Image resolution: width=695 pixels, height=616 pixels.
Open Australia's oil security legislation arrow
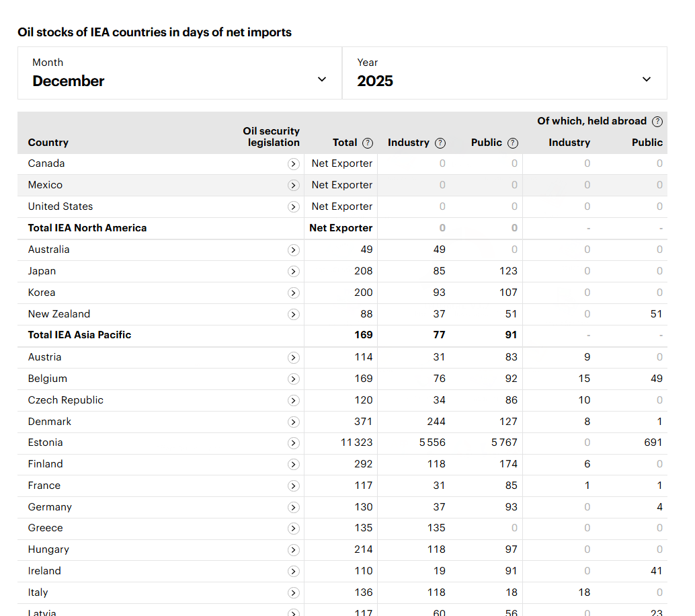293,250
